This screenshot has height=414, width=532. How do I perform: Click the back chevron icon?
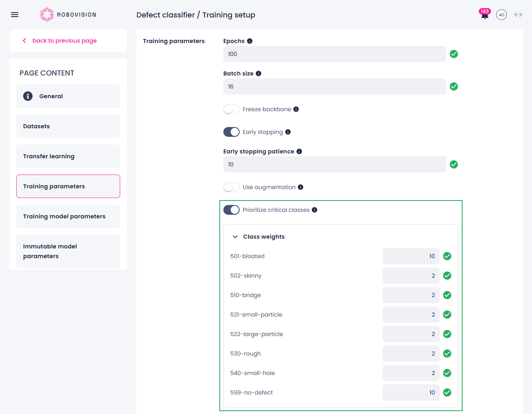24,41
